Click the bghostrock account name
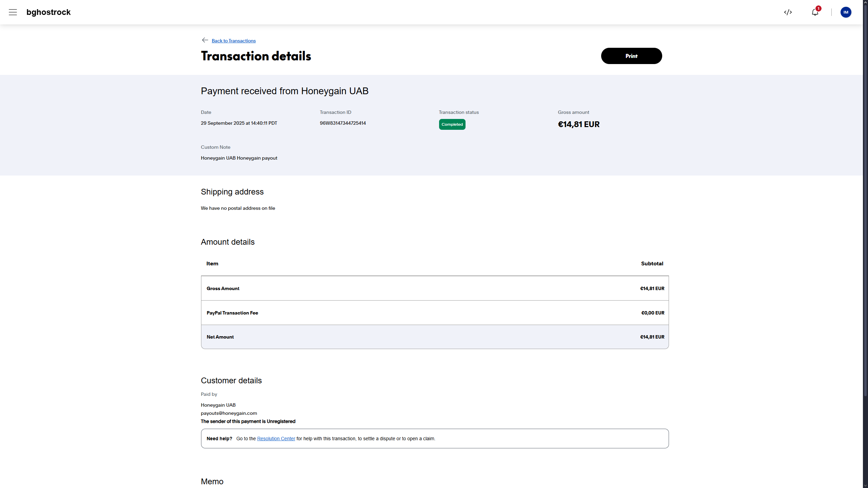This screenshot has width=868, height=488. point(48,12)
